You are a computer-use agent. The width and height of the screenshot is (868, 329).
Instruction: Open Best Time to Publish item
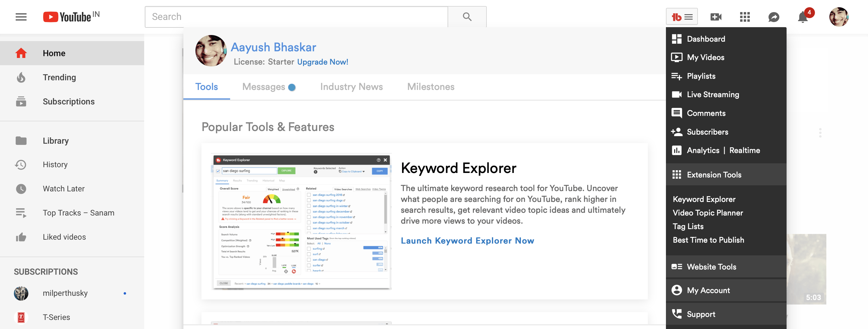(x=708, y=240)
